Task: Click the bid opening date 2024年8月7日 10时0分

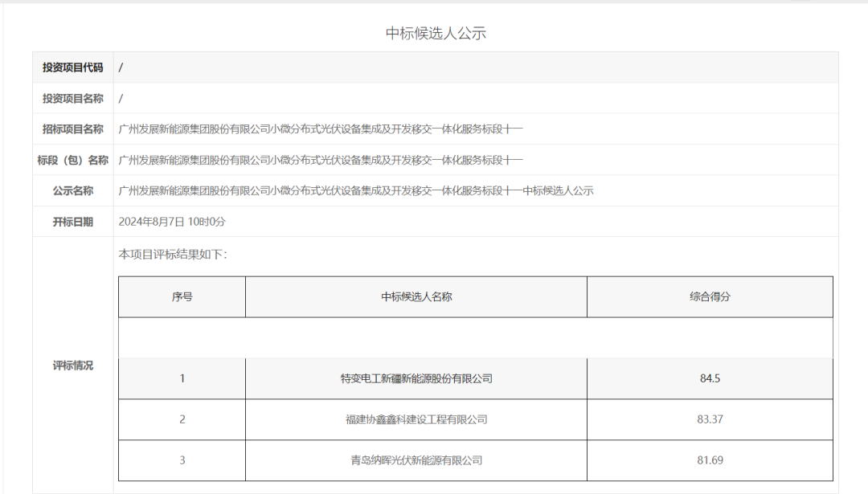Action: pyautogui.click(x=172, y=222)
